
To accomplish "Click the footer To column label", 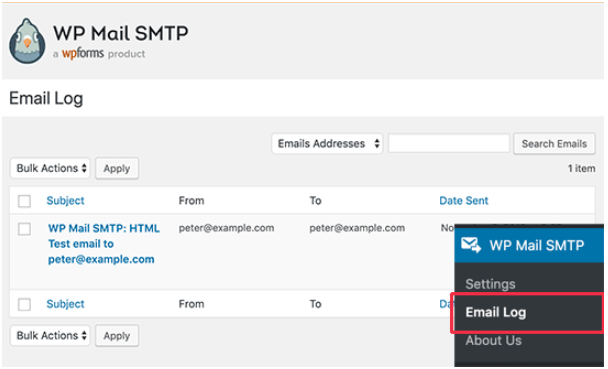I will (315, 304).
